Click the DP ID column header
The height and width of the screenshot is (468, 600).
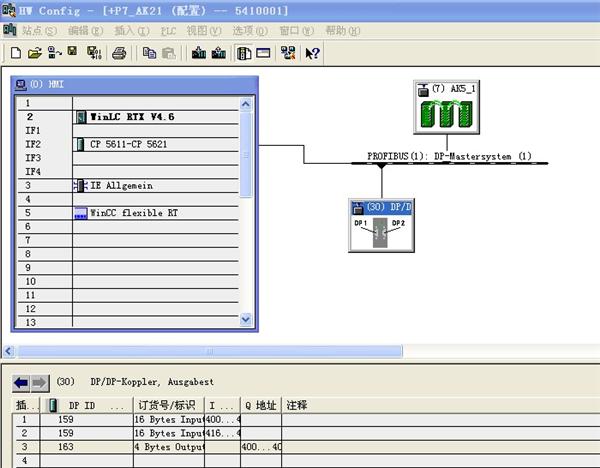tap(86, 405)
